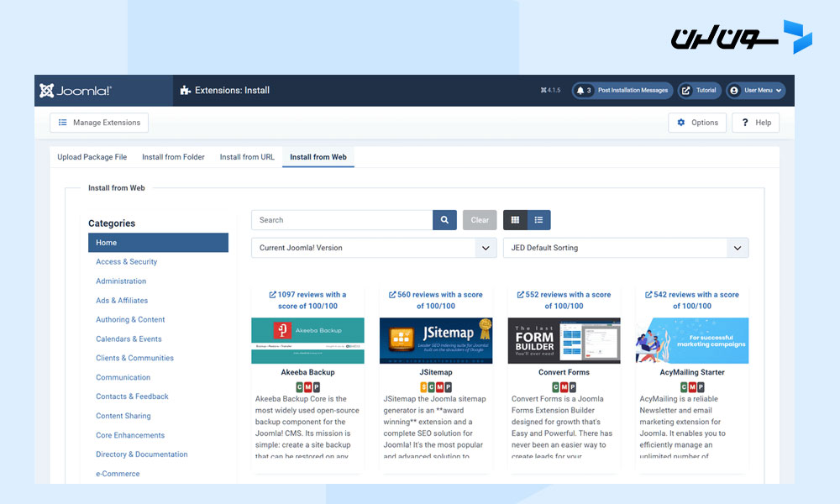
Task: Click Convert Forms' green C badge
Action: (x=555, y=386)
